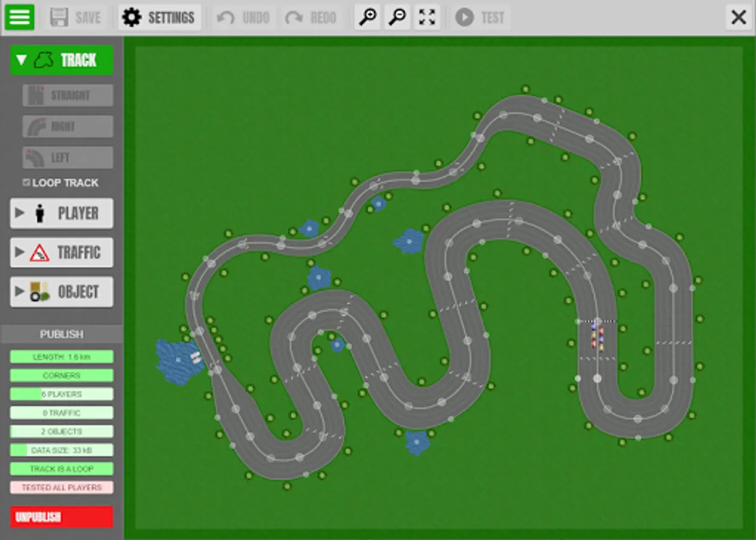This screenshot has height=540, width=756.
Task: Click the 2 OBJECTS indicator
Action: (61, 431)
